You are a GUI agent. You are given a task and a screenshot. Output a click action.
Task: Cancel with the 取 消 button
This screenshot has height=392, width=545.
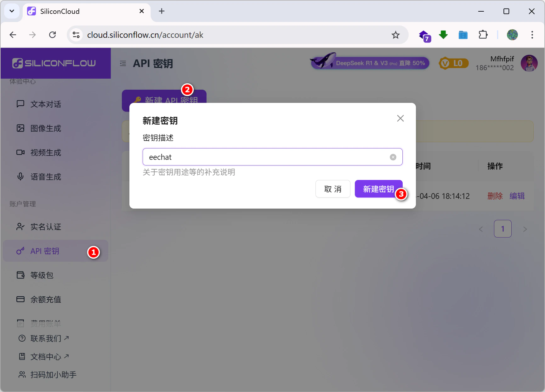click(x=333, y=189)
